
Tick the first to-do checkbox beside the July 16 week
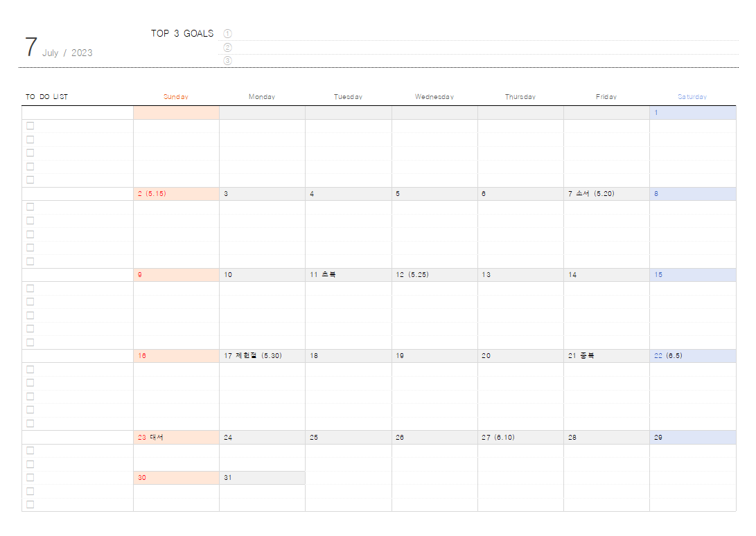point(30,369)
